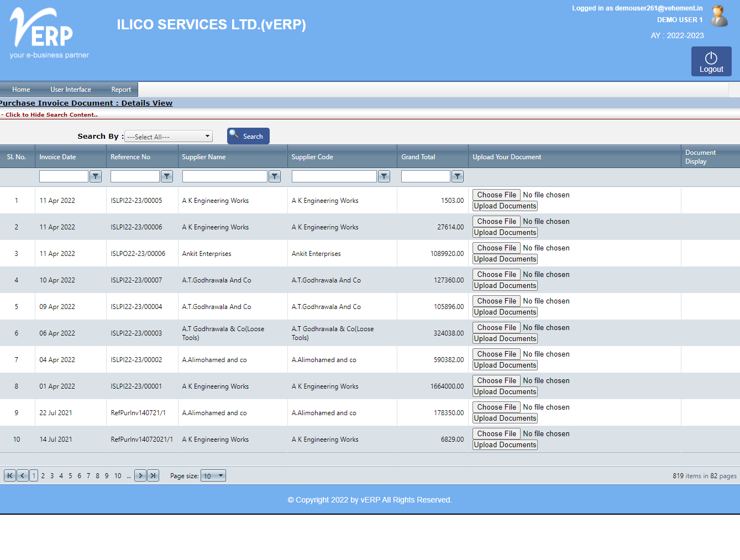
Task: Sort by Supplier Code column header
Action: coord(312,157)
